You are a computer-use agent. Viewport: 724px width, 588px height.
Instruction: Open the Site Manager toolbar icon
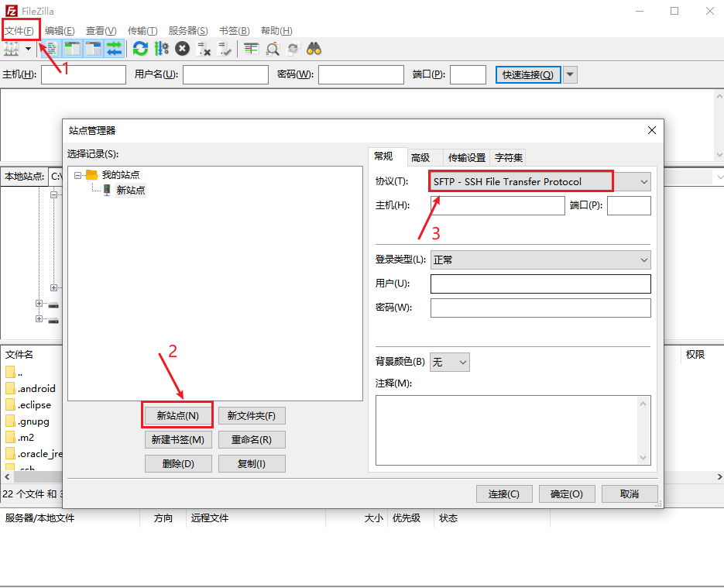(x=11, y=49)
